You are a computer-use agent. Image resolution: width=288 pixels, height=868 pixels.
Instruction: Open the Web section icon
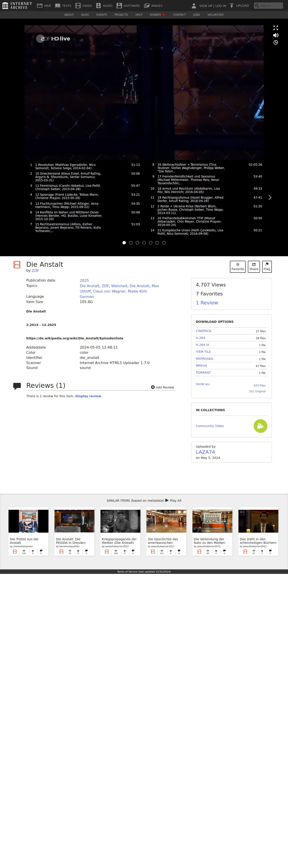[39, 6]
